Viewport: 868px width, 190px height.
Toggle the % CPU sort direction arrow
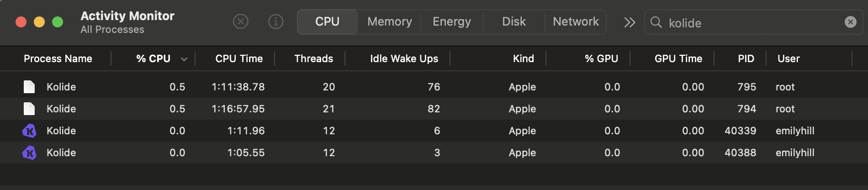184,59
